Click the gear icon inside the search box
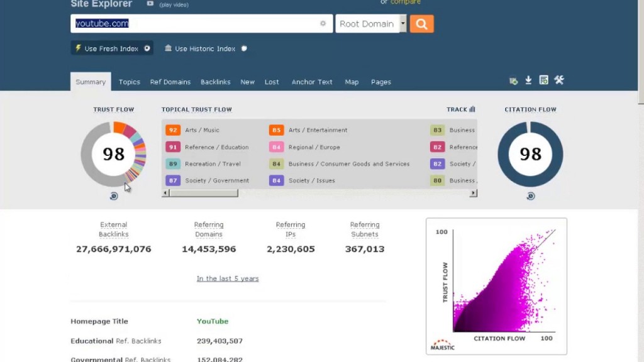 point(323,24)
